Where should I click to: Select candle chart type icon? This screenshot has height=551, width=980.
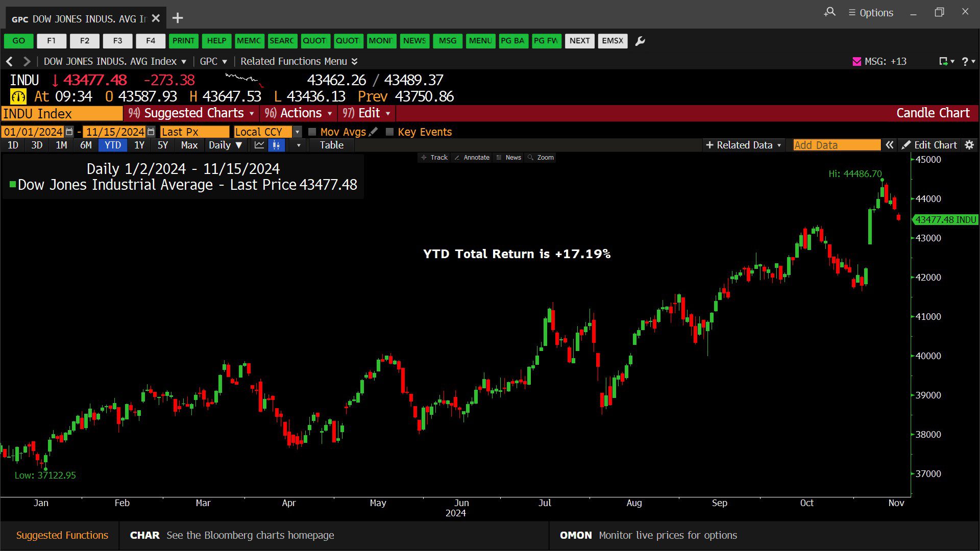coord(276,145)
